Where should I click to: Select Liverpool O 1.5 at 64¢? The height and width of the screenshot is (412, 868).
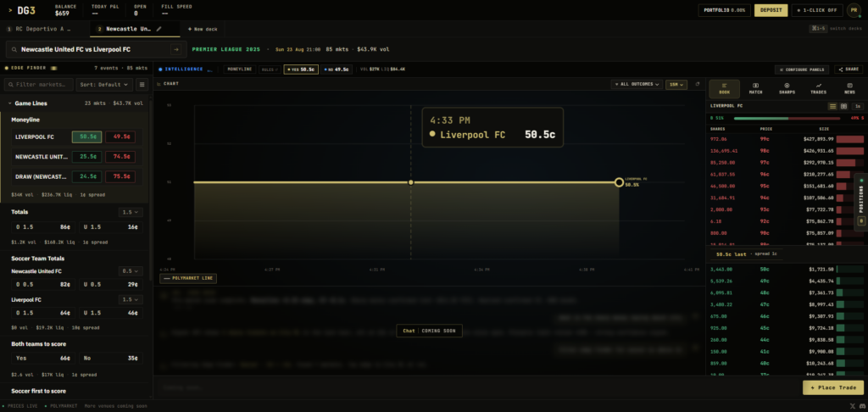[x=42, y=313]
